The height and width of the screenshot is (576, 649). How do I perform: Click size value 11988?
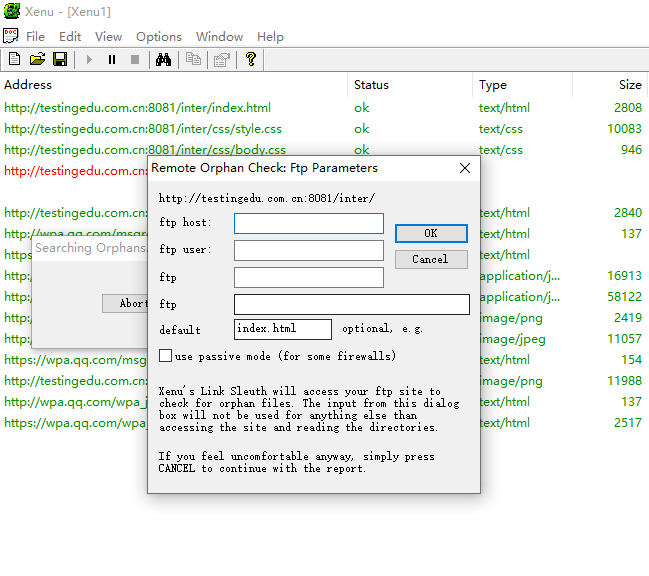point(624,381)
